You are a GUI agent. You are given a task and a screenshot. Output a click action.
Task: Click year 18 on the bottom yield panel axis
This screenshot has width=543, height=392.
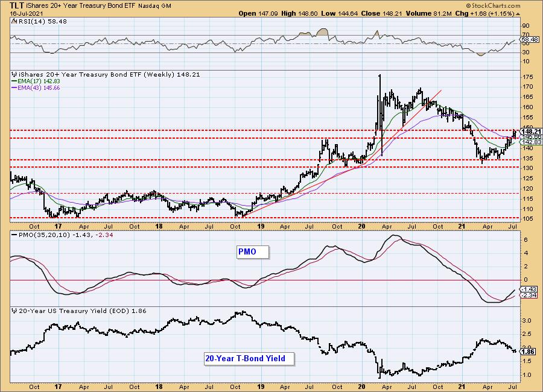coord(159,387)
